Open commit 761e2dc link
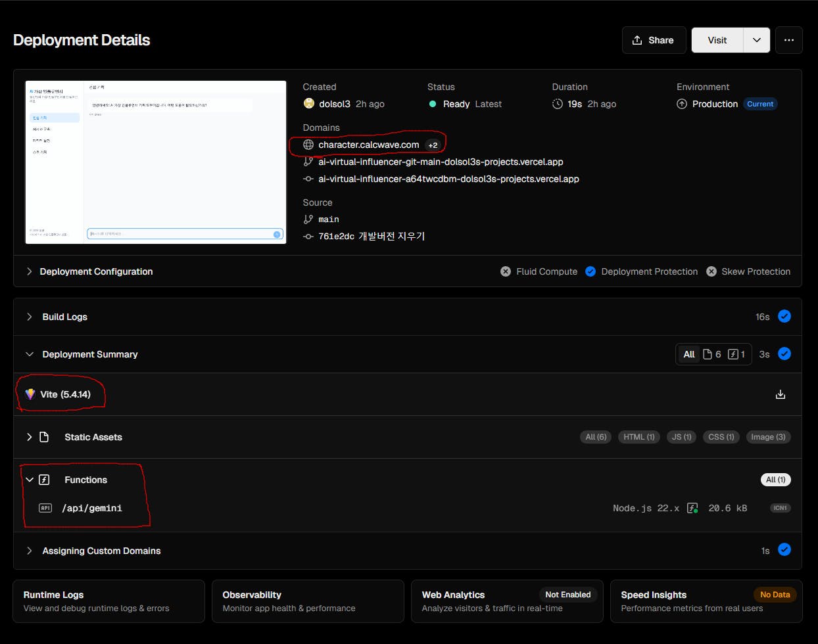The height and width of the screenshot is (644, 818). click(x=372, y=236)
